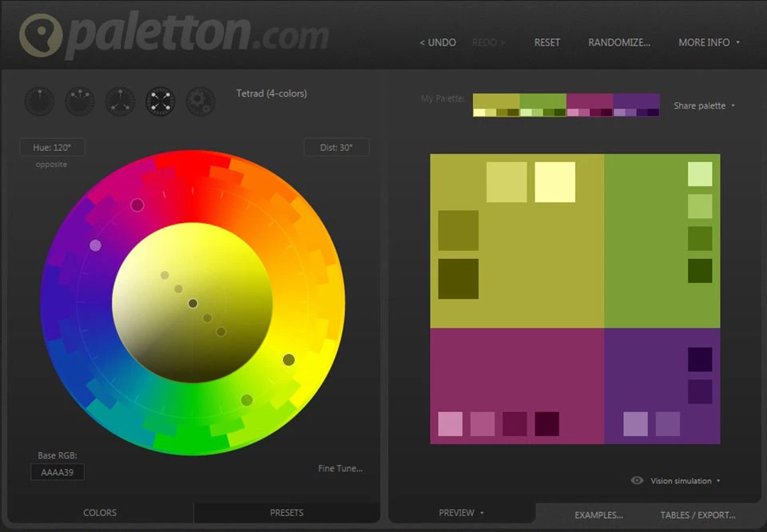
Task: Select the Tetrad four-color scheme icon
Action: [x=161, y=101]
